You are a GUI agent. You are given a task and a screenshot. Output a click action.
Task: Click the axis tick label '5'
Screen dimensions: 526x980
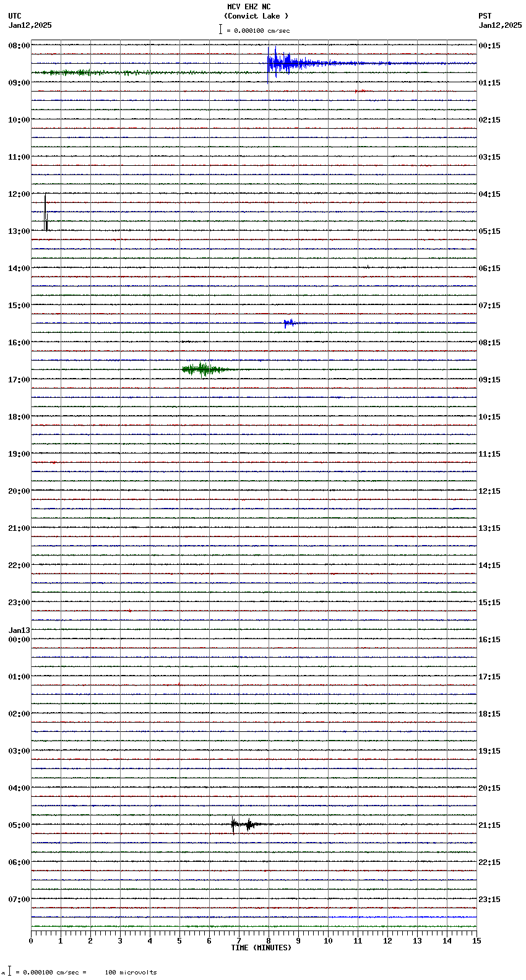(179, 941)
